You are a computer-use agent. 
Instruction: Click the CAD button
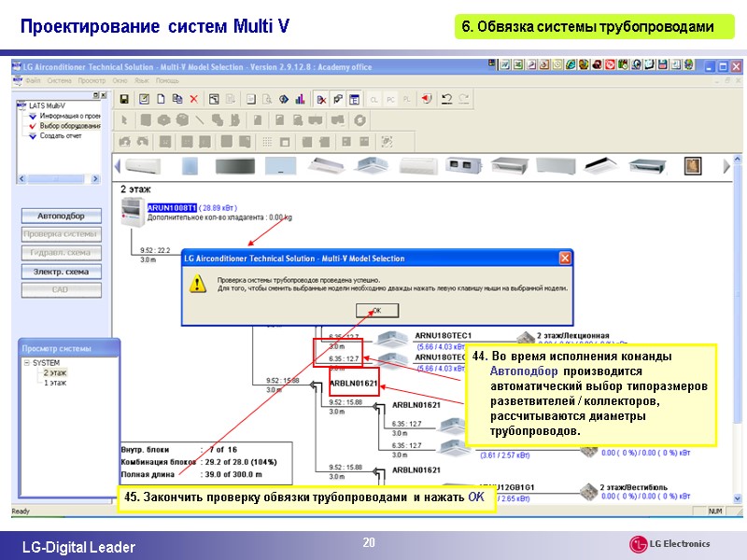click(x=61, y=290)
